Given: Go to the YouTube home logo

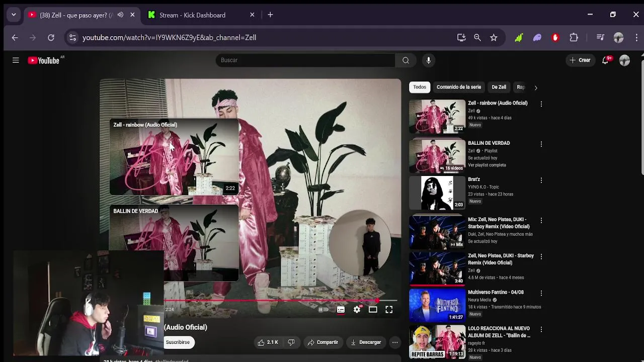Looking at the screenshot, I should tap(43, 60).
